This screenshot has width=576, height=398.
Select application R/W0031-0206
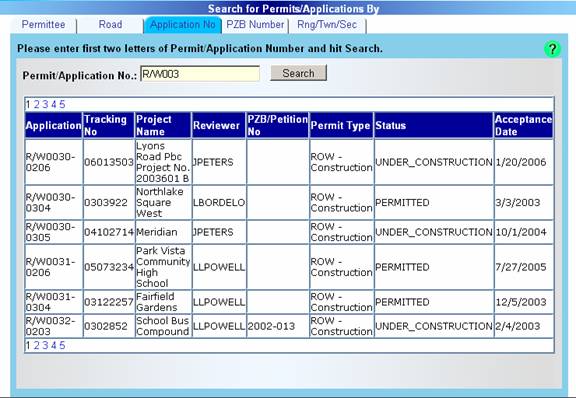[50, 267]
